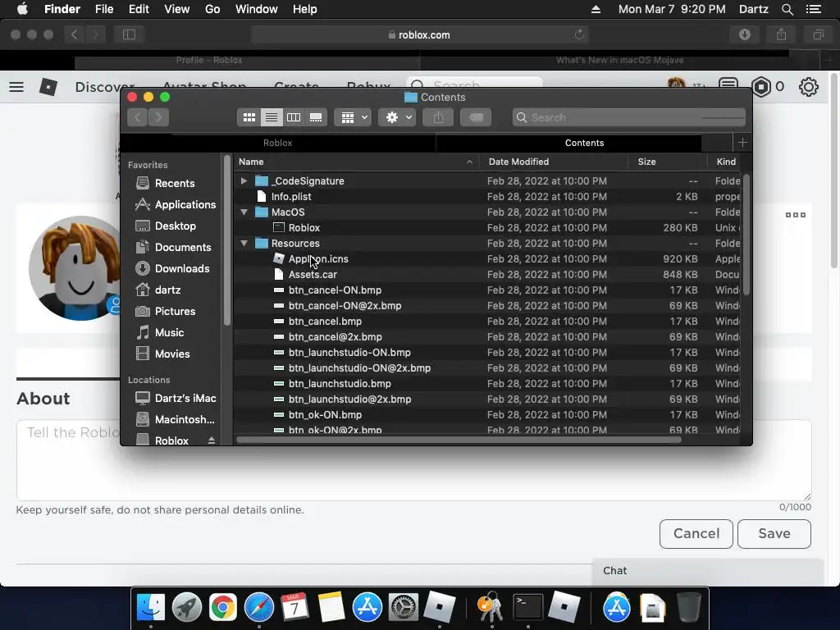Click the Robux balance icon
This screenshot has width=840, height=630.
pos(761,86)
